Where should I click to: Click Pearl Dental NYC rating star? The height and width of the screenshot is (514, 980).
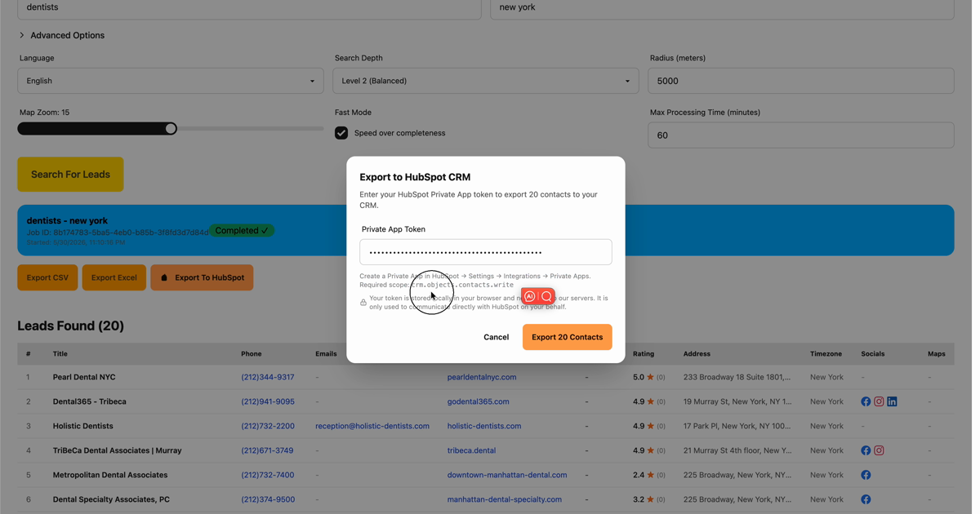[x=650, y=377]
